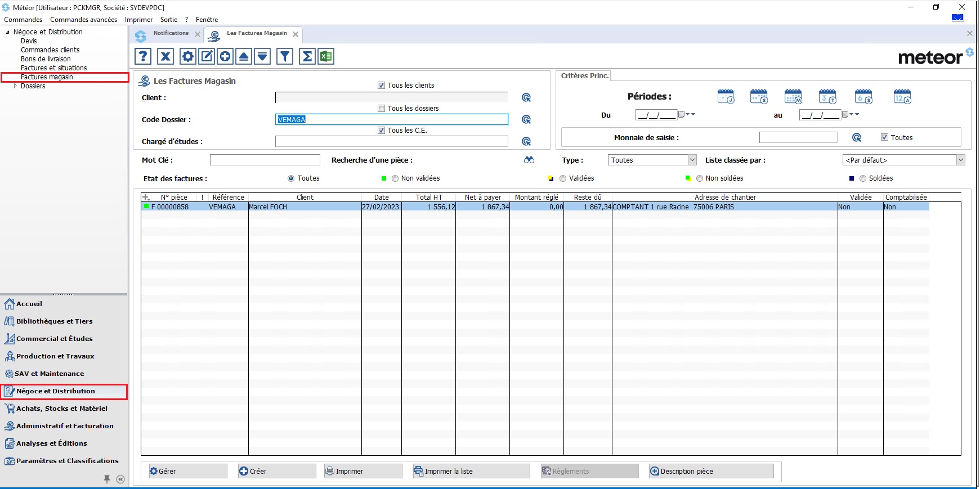Click the Mot Clé input field
The height and width of the screenshot is (489, 980).
pos(265,160)
